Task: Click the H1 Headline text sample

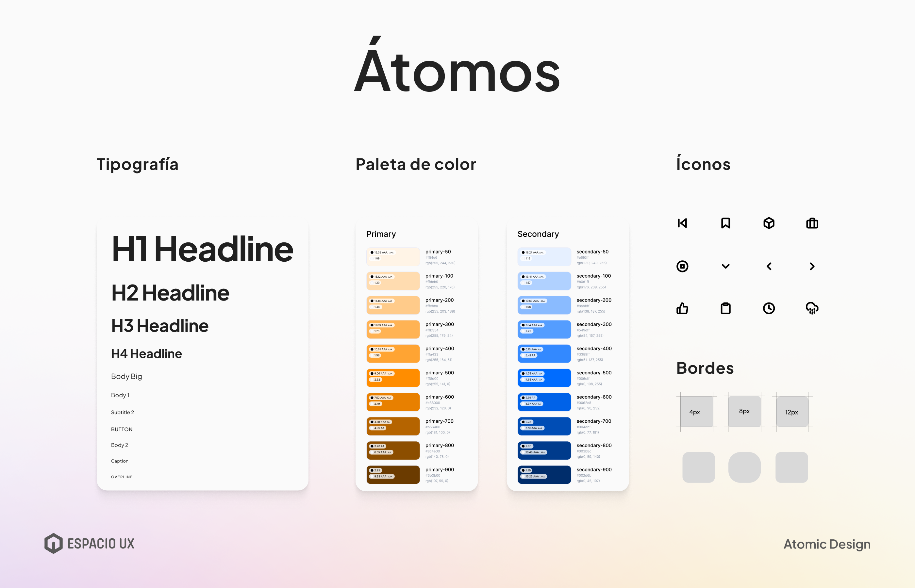Action: click(202, 249)
